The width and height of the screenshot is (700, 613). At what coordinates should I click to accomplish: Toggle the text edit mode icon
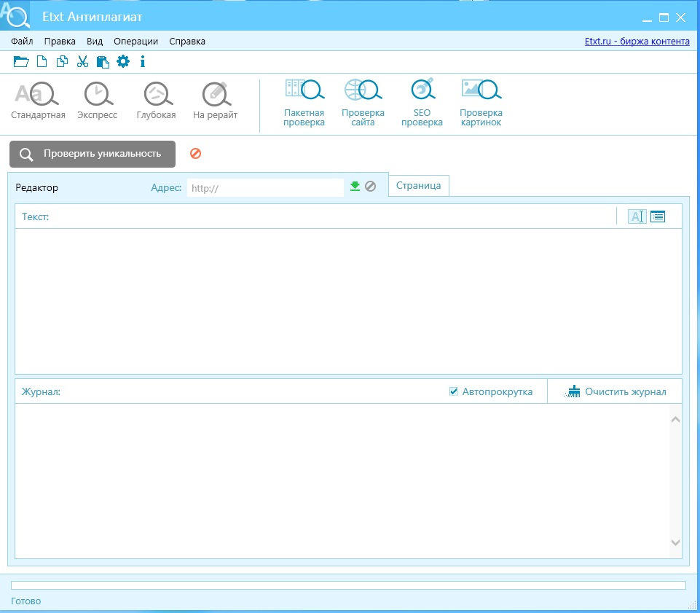pos(637,216)
